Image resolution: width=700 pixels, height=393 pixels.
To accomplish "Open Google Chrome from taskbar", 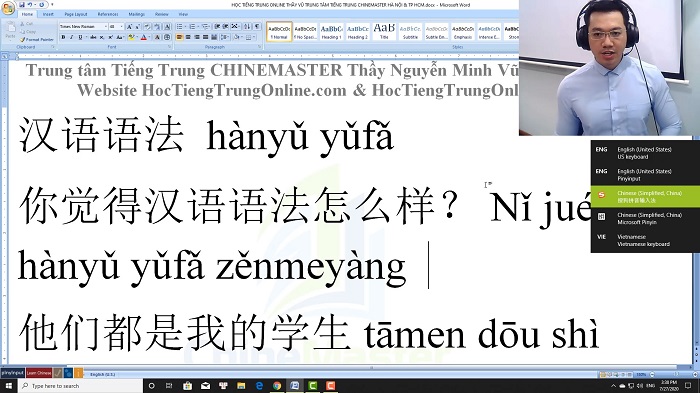I will pos(277,386).
